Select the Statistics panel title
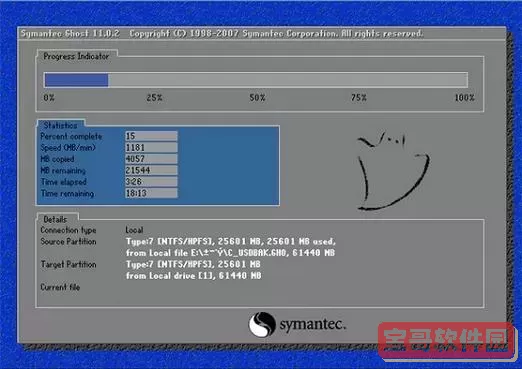 [x=60, y=125]
